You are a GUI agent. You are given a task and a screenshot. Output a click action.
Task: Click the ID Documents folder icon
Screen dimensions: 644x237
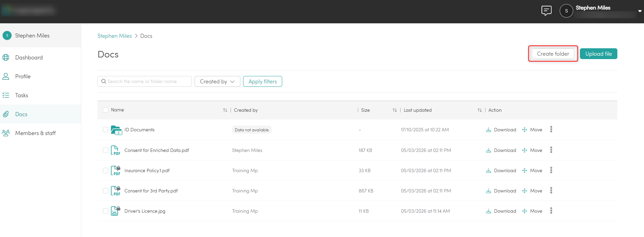tap(116, 130)
